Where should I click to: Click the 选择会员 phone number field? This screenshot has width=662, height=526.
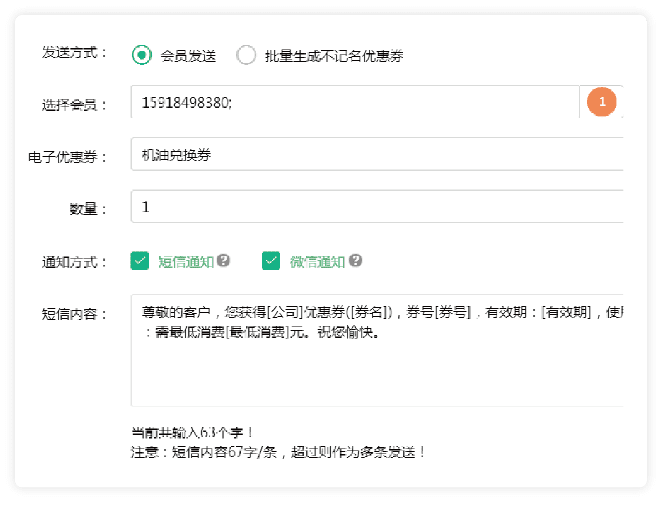pyautogui.click(x=355, y=102)
